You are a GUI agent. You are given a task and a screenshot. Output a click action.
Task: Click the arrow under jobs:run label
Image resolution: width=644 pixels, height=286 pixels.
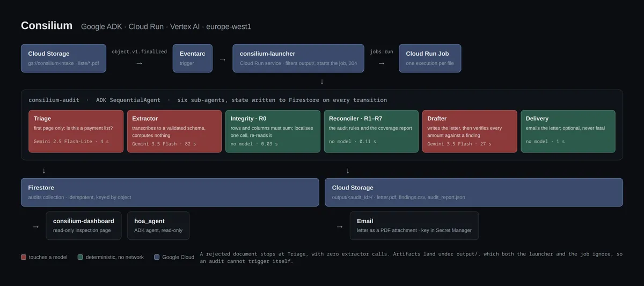pyautogui.click(x=382, y=63)
